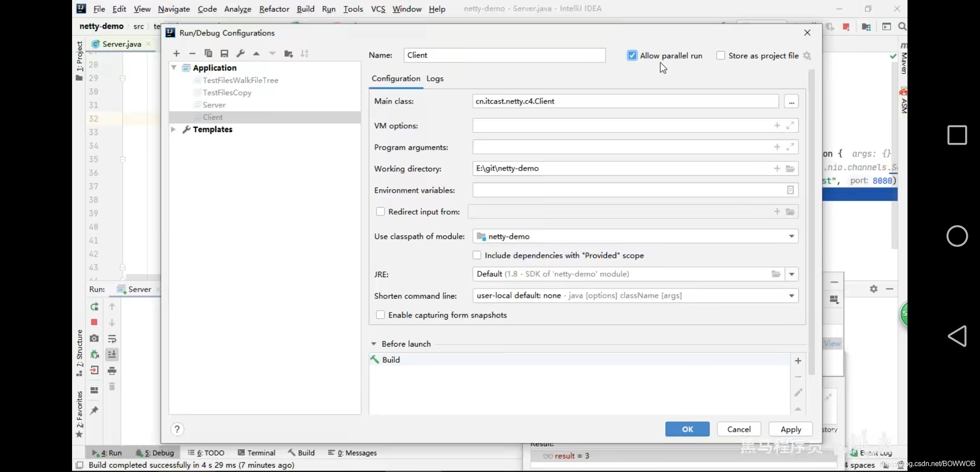Browse for Main class with ellipsis button
The height and width of the screenshot is (472, 980).
click(x=791, y=101)
